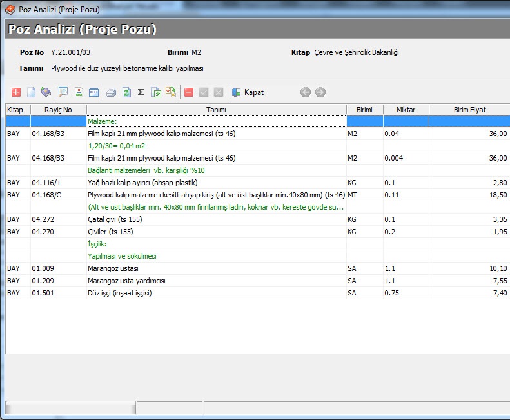
Task: Click the red plus add-row icon
Action: tap(16, 92)
